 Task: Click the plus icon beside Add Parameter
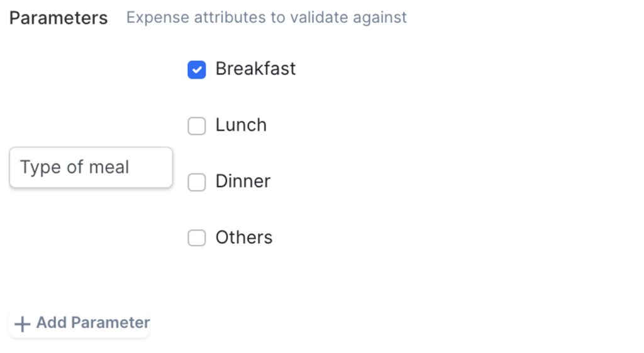[x=23, y=324]
